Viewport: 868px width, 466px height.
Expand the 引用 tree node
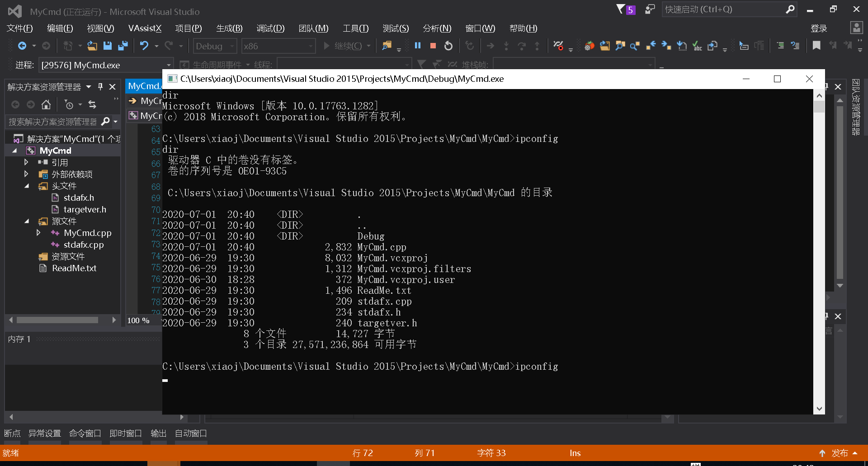[x=26, y=162]
